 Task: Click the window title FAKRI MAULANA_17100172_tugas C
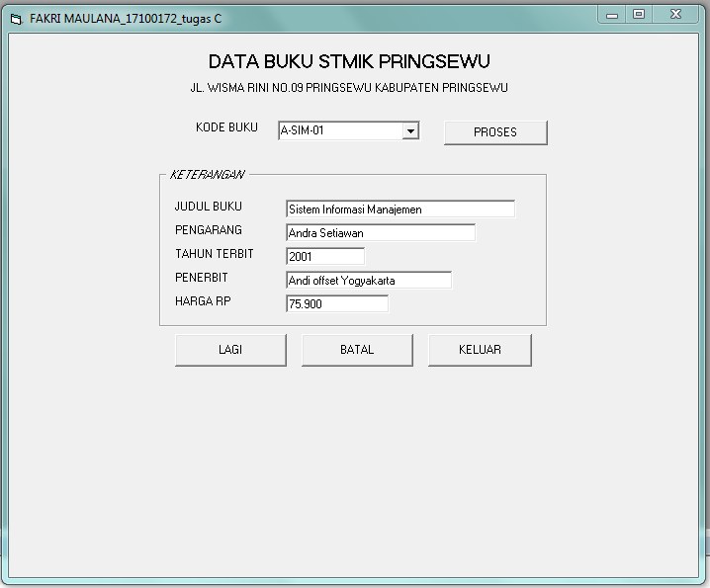click(x=126, y=19)
